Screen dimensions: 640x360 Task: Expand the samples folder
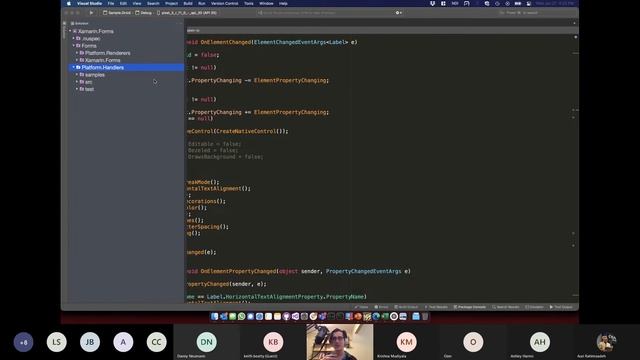[x=77, y=75]
